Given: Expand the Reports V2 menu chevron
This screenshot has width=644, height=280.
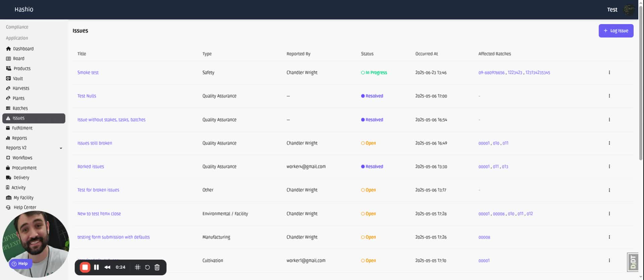Looking at the screenshot, I should tap(61, 148).
